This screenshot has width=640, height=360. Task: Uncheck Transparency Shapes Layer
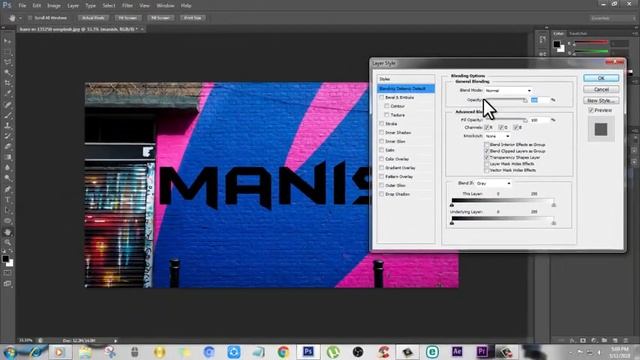coord(487,157)
